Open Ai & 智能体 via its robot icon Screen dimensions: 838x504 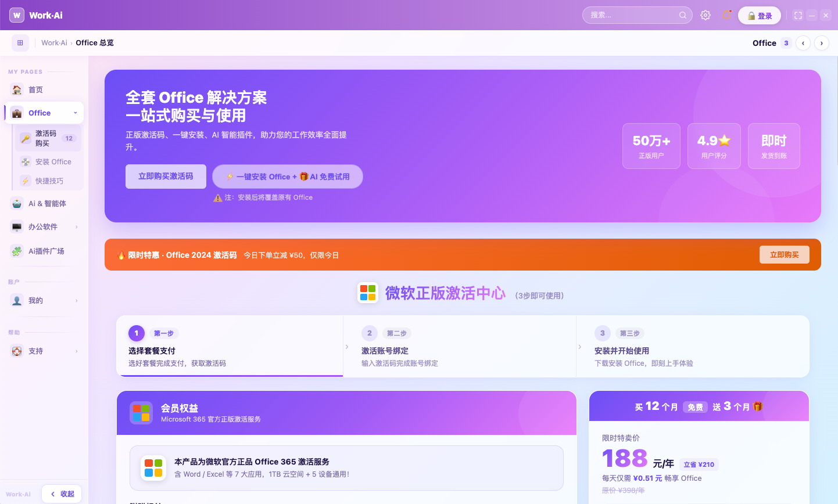click(x=17, y=203)
